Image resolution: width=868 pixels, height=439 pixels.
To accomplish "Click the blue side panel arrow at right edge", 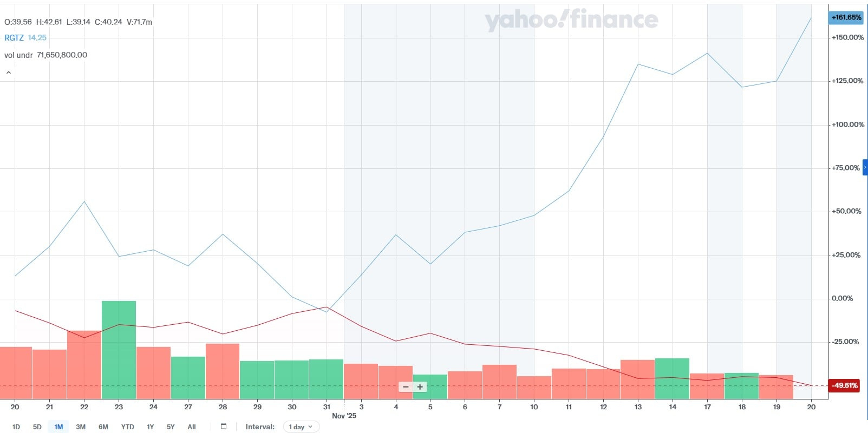I will [x=865, y=168].
